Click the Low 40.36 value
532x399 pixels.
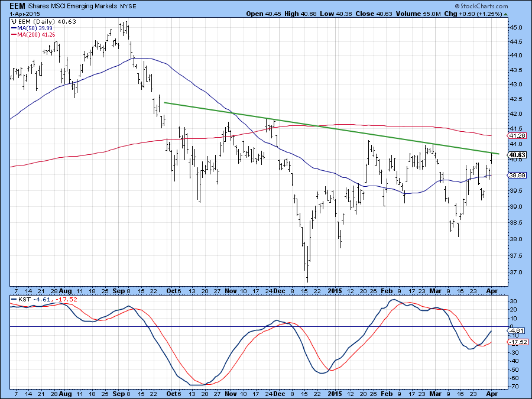pyautogui.click(x=335, y=14)
